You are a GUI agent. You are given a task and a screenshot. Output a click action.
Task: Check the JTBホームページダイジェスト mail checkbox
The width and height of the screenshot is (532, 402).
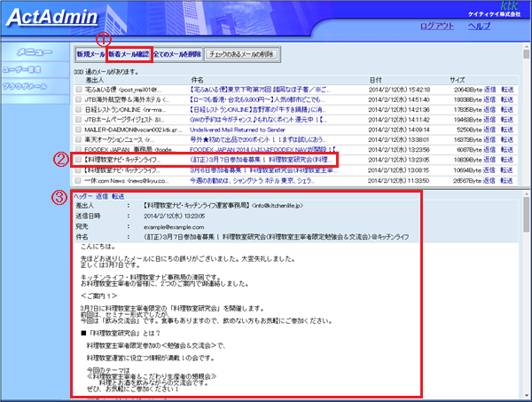pos(79,120)
